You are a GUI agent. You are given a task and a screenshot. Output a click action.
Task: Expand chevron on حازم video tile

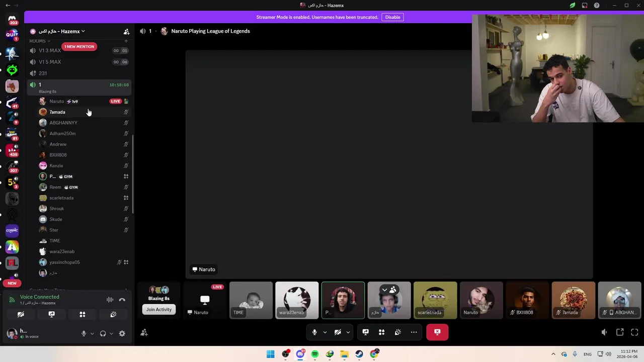click(x=385, y=290)
